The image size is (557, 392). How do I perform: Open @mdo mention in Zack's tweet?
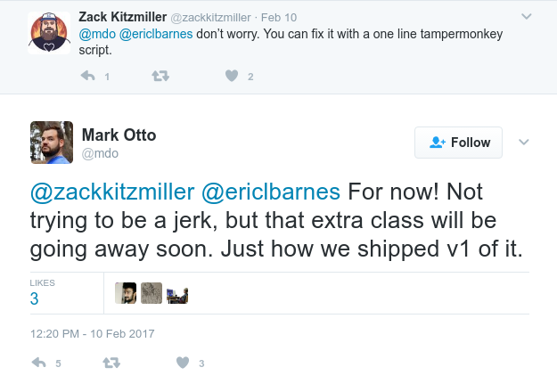tap(98, 33)
